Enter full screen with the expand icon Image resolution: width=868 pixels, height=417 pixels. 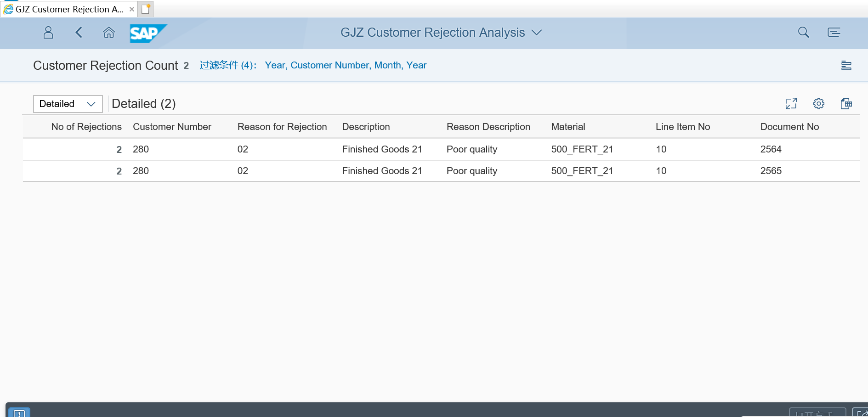coord(792,104)
